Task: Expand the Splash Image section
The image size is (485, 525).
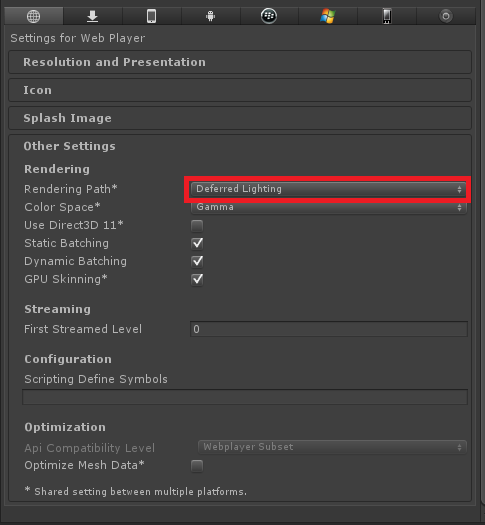Action: coord(240,118)
